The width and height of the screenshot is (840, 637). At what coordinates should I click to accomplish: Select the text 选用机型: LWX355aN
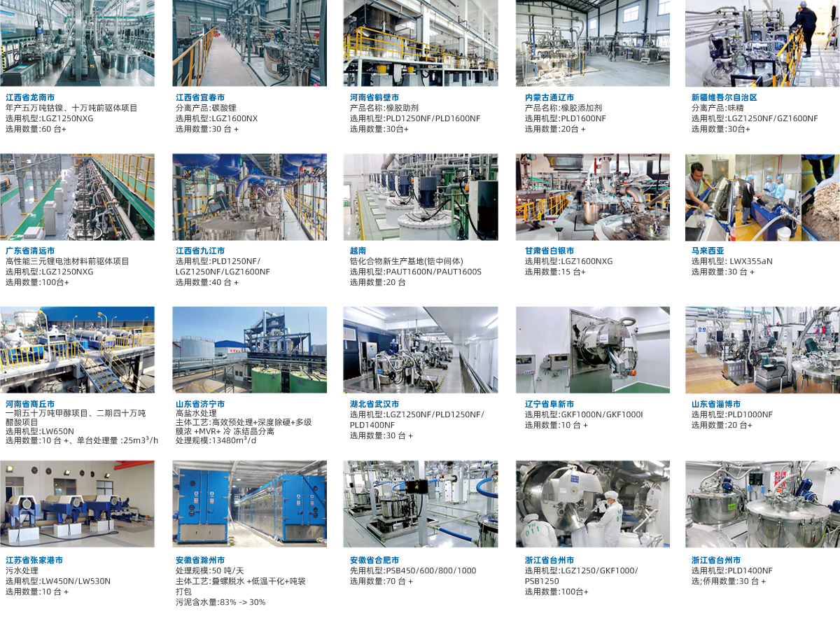pyautogui.click(x=732, y=261)
